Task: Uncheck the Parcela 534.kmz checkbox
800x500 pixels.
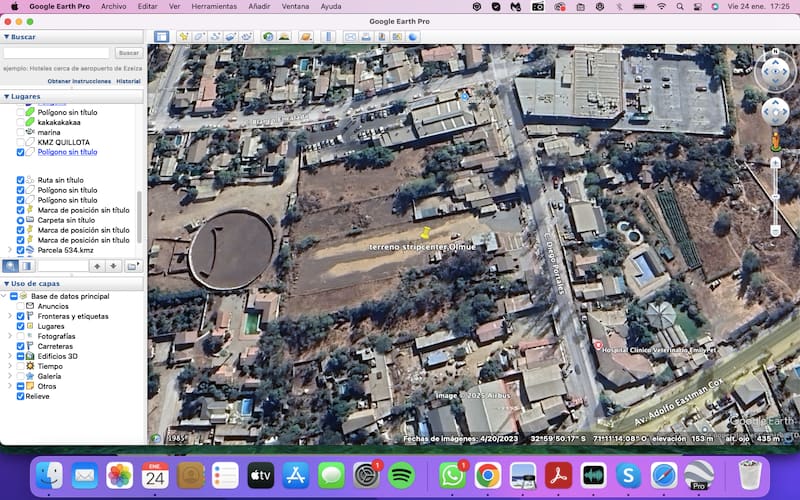Action: coord(20,250)
